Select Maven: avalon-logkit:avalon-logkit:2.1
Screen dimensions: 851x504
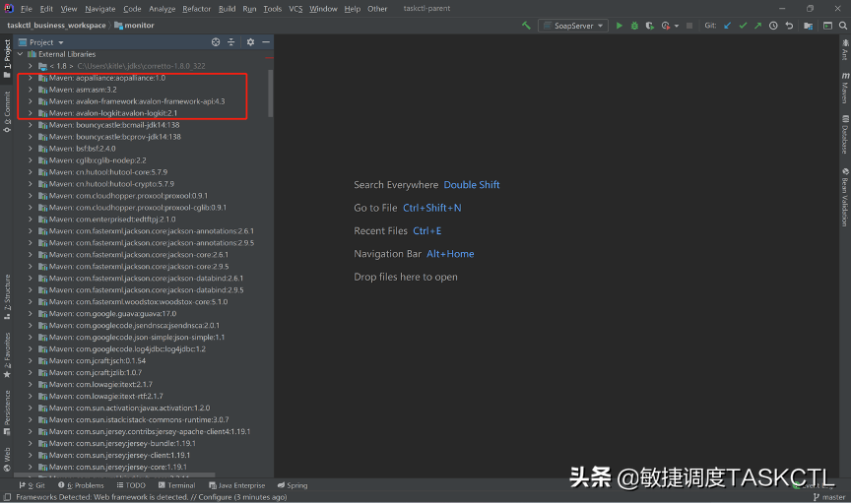(113, 113)
